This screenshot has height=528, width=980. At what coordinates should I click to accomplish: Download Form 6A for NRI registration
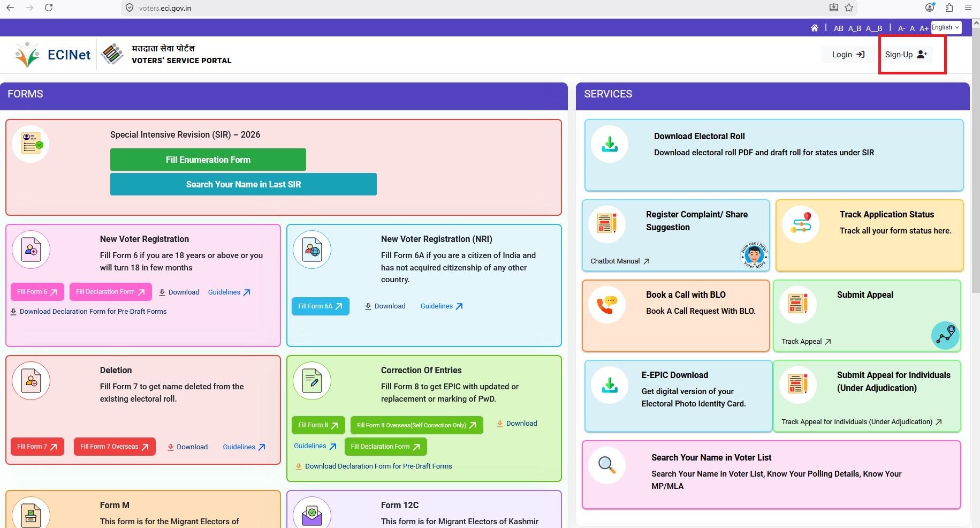385,306
